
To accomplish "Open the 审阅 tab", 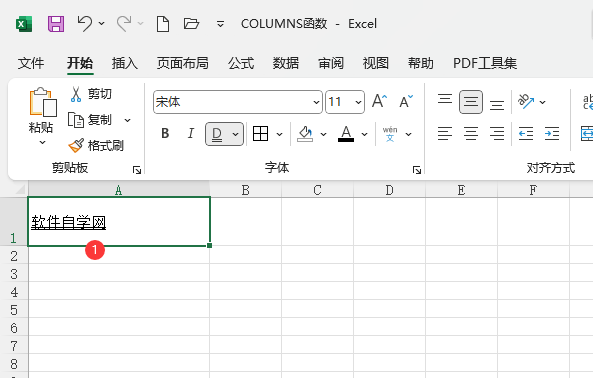I will tap(331, 63).
